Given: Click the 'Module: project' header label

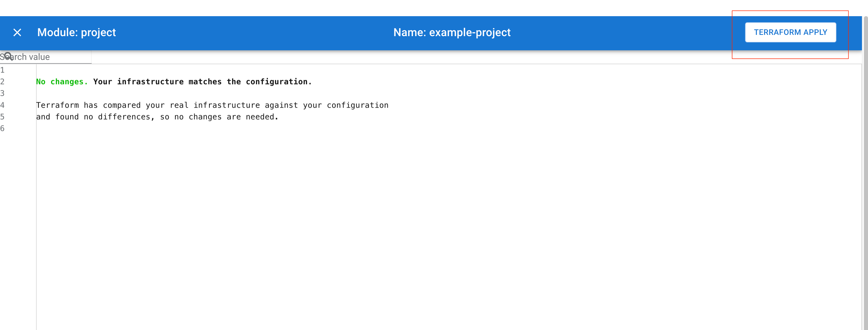Looking at the screenshot, I should tap(76, 32).
